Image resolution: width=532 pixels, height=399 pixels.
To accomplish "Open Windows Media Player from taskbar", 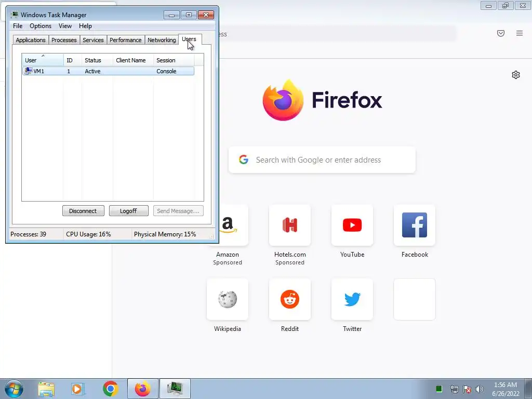I will (x=78, y=389).
